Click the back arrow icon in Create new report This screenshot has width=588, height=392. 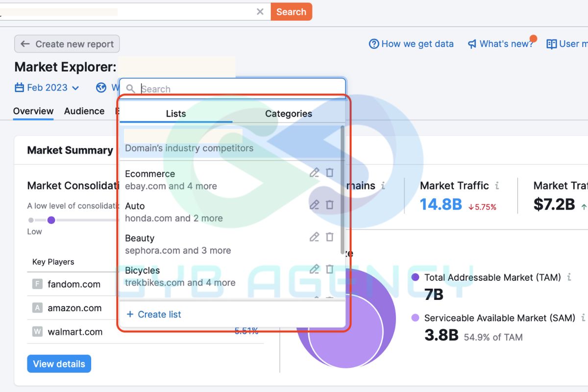click(25, 44)
